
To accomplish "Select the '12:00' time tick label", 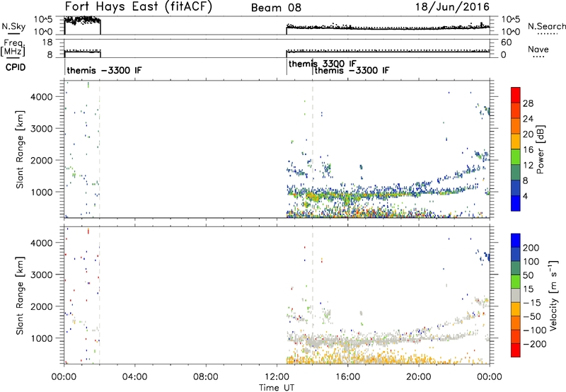I will tap(277, 377).
